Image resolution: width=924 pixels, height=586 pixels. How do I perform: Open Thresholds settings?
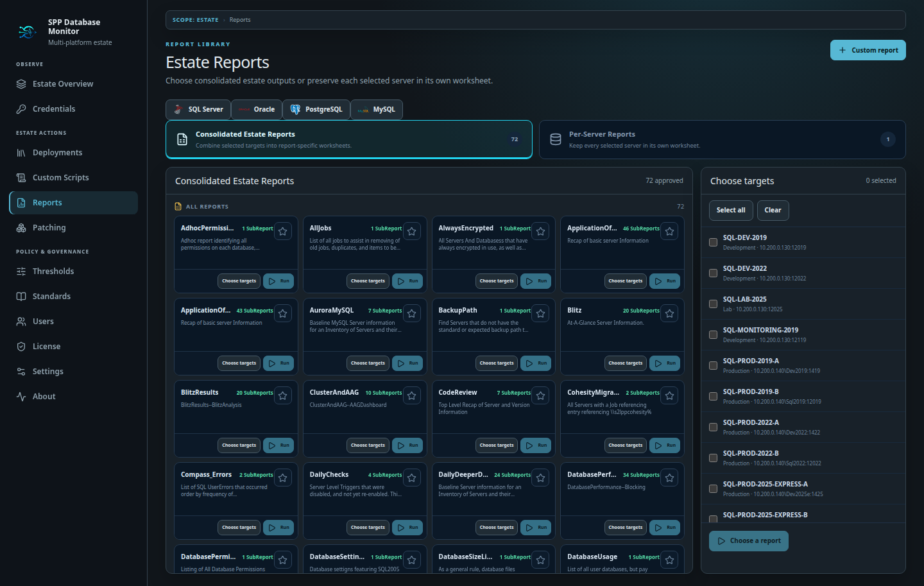(73, 271)
